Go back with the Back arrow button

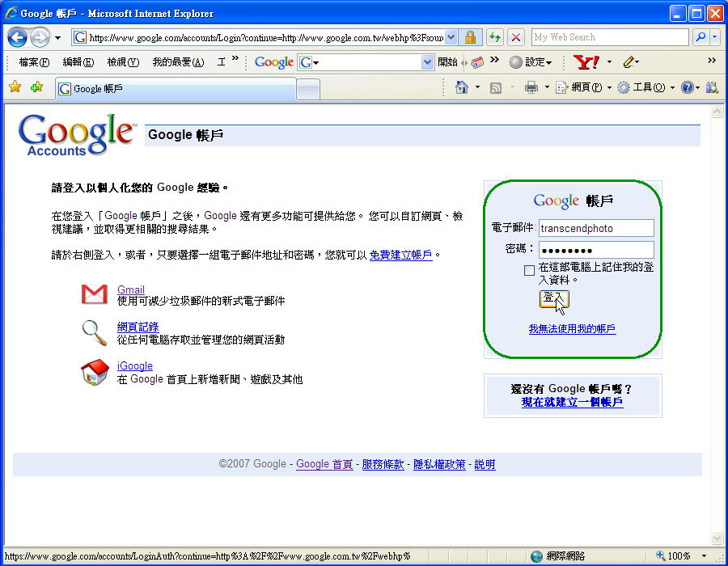[x=17, y=37]
